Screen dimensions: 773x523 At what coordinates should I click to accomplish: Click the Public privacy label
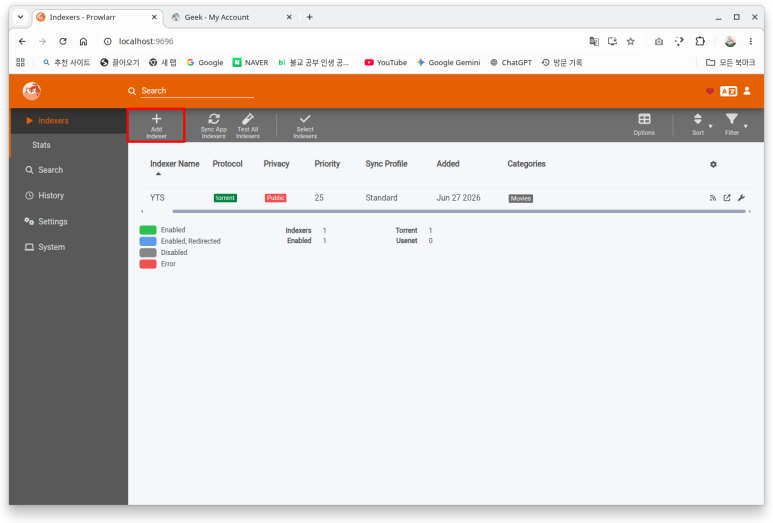pos(276,198)
